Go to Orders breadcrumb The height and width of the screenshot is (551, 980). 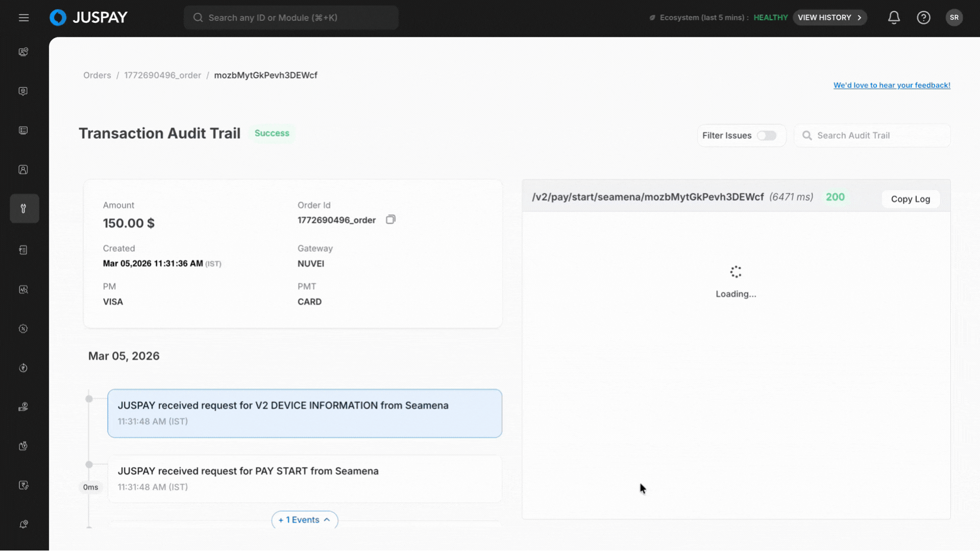(x=97, y=75)
